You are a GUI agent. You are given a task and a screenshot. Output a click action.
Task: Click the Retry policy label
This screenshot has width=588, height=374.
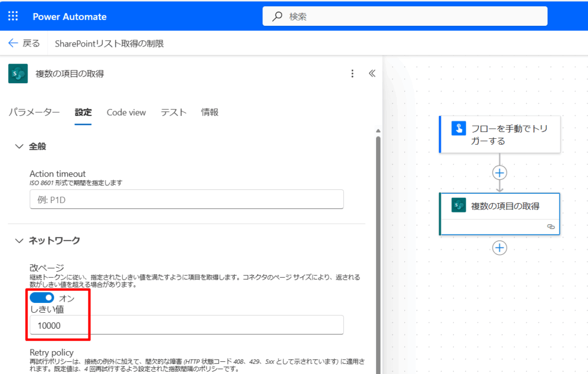(51, 352)
